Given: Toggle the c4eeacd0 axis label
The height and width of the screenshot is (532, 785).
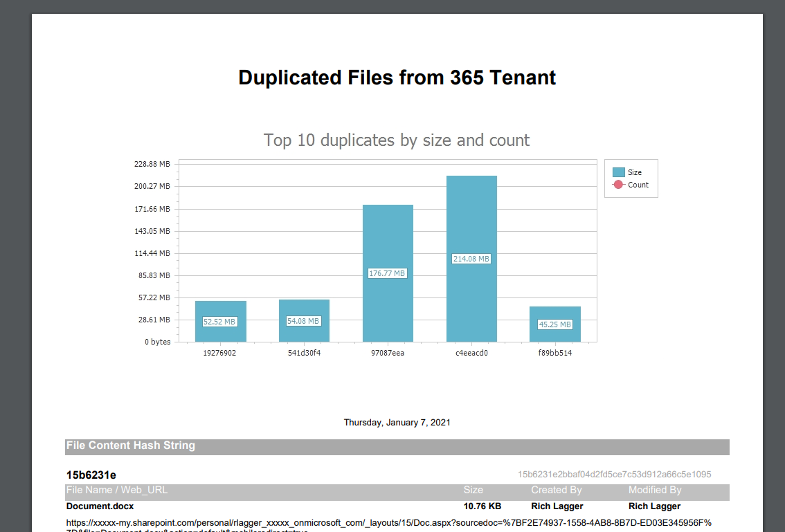Looking at the screenshot, I should tap(471, 352).
